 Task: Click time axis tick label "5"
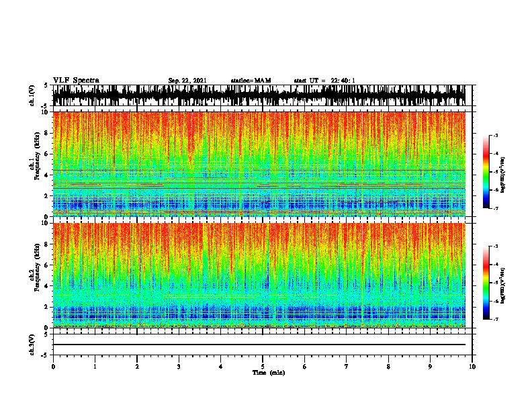(263, 367)
